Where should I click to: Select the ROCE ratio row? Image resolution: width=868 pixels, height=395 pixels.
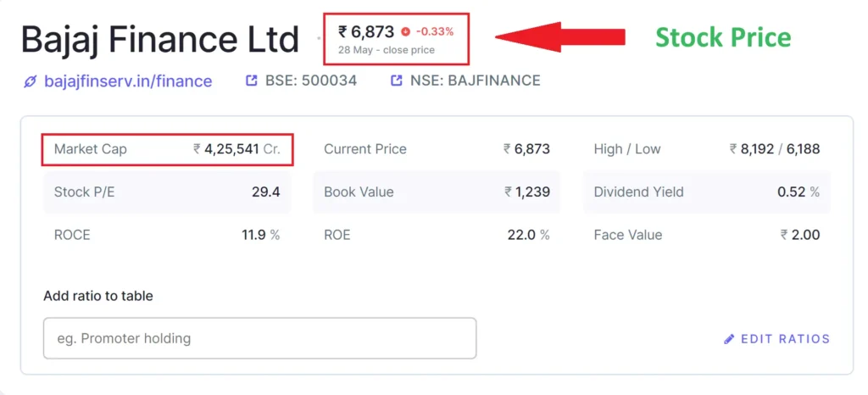[x=167, y=235]
